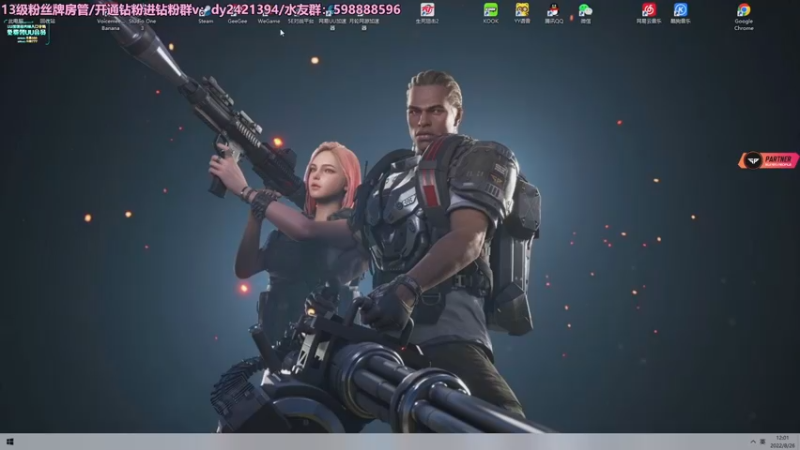Open the 微信 WeChat desktop shortcut

pos(585,13)
